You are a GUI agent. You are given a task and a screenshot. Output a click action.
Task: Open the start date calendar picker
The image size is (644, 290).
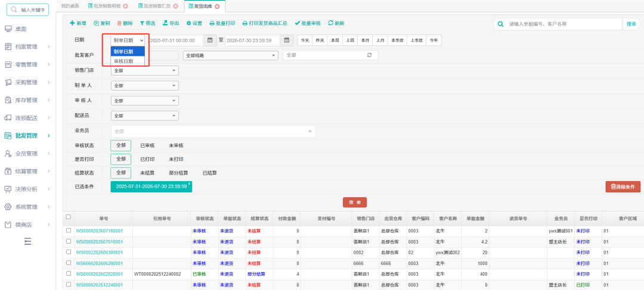(210, 40)
